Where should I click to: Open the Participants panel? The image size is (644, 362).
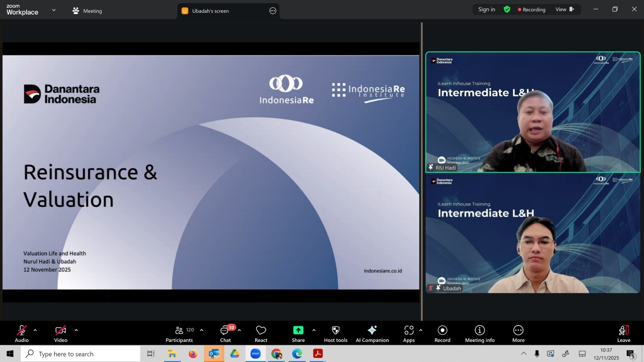click(180, 333)
